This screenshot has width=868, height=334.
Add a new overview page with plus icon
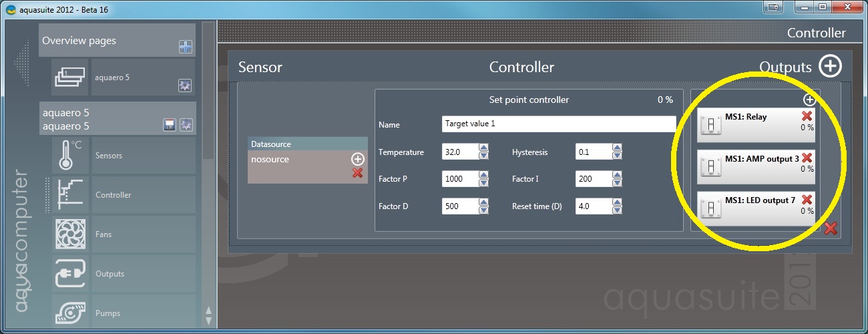(x=186, y=47)
